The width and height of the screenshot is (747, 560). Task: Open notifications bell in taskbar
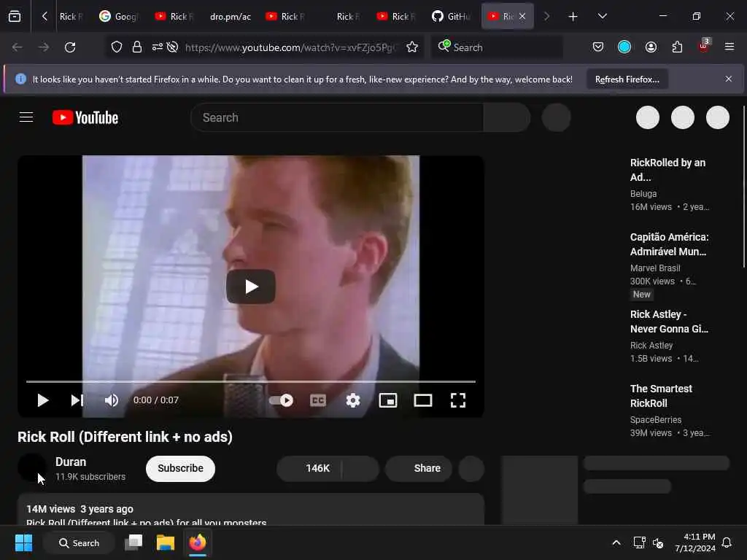(727, 542)
